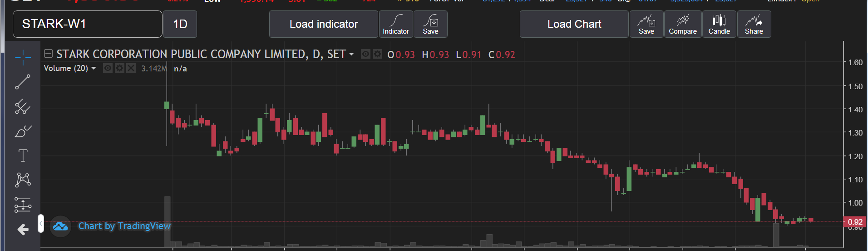Viewport: 868px width, 251px height.
Task: Open the Compare symbols button
Action: [x=683, y=24]
